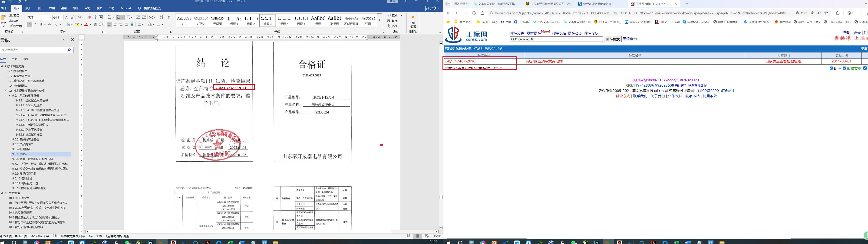
Task: Click the browser address bar URL
Action: pyautogui.click(x=640, y=13)
